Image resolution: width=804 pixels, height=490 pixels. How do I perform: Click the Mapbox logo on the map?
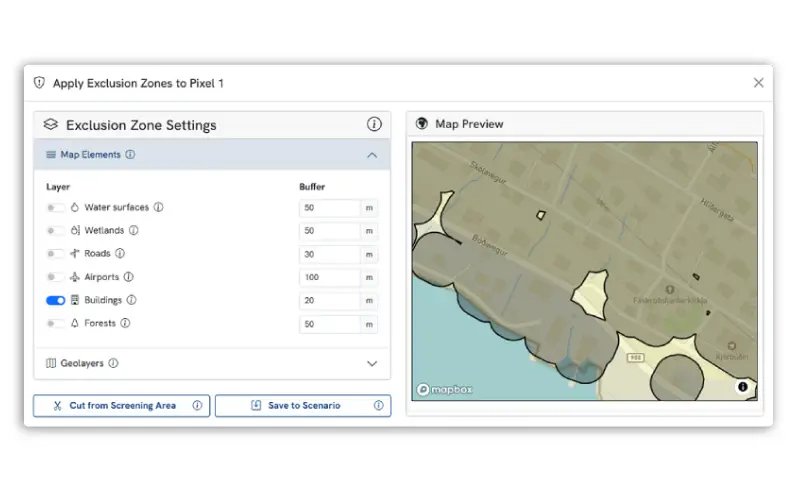click(445, 390)
